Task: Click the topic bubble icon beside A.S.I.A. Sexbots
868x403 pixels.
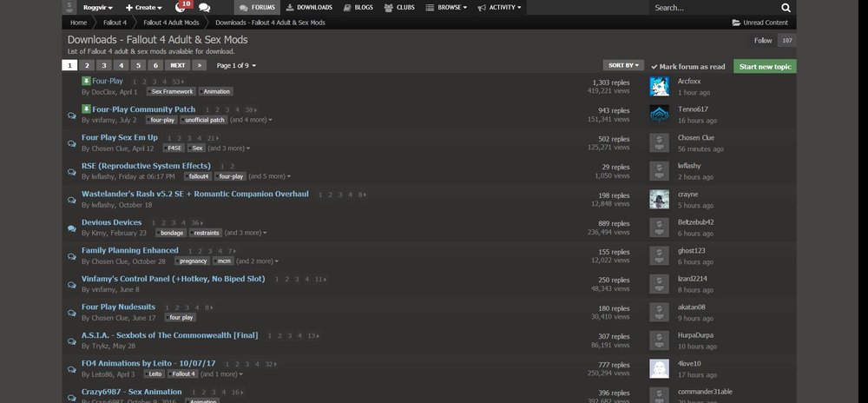Action: coord(72,341)
